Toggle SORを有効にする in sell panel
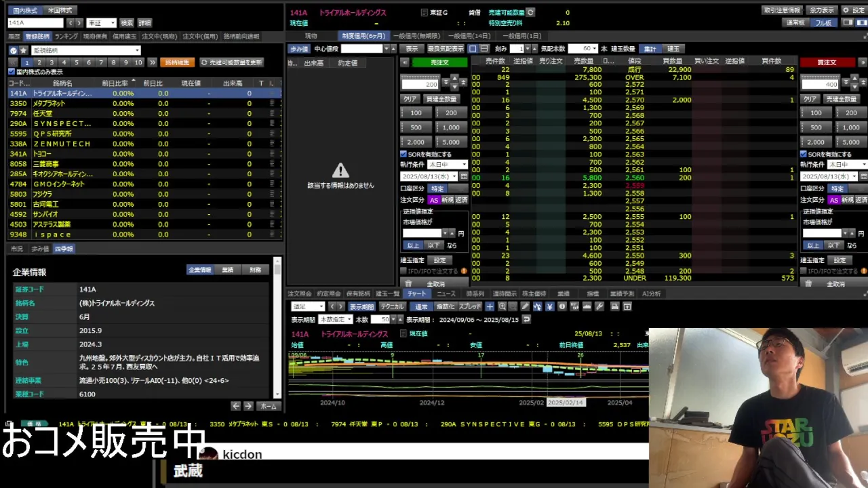 pos(403,155)
